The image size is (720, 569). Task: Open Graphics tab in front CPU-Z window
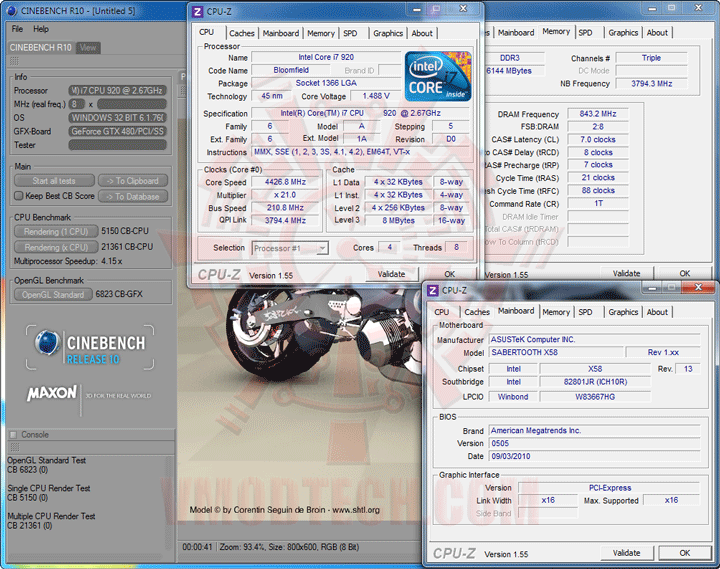click(x=388, y=33)
